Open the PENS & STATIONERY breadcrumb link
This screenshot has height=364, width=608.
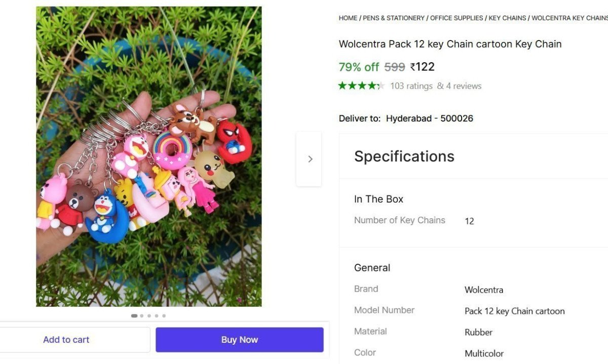click(x=393, y=18)
